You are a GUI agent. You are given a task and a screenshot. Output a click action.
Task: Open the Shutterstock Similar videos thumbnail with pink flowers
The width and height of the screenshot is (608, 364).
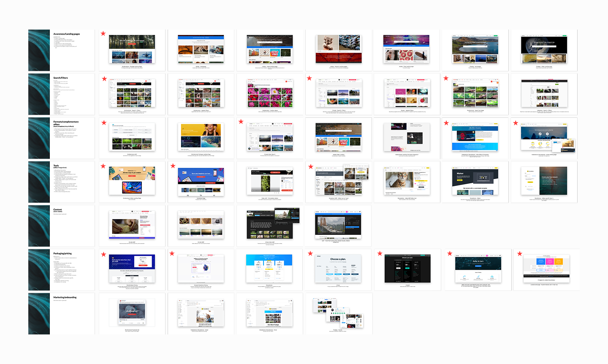pyautogui.click(x=270, y=93)
